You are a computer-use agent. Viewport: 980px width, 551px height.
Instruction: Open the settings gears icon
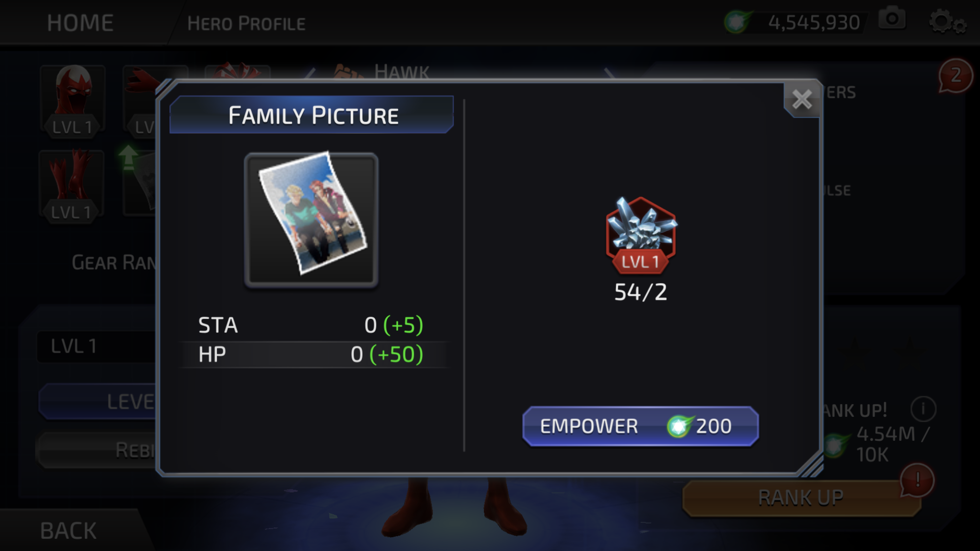click(x=948, y=22)
